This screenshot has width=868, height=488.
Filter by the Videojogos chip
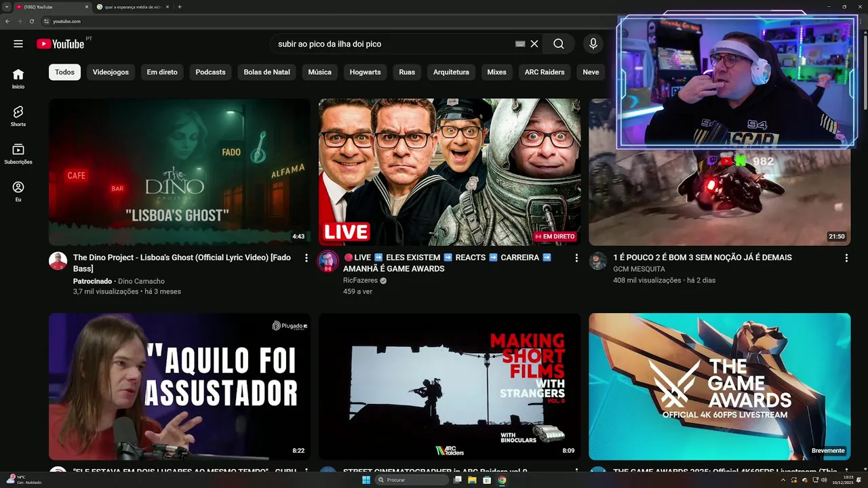[x=111, y=72]
